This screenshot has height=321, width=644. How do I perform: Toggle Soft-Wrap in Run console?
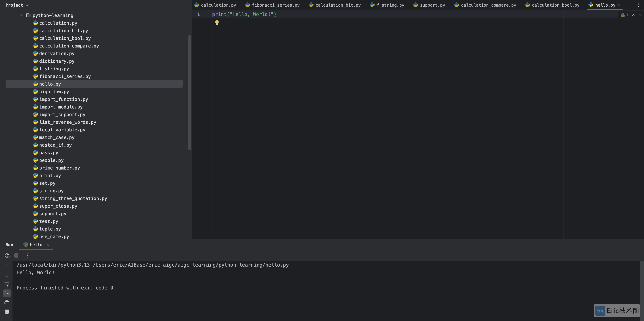(7, 284)
